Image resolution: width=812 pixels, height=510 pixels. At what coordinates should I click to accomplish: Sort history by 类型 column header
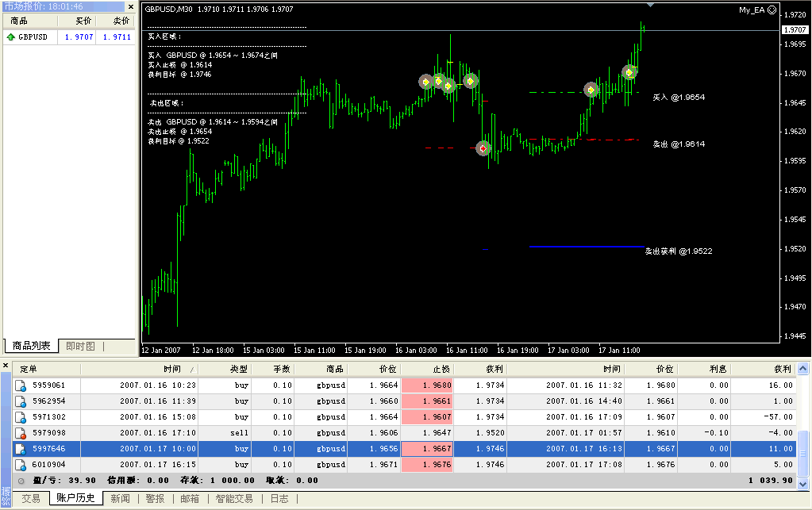pyautogui.click(x=224, y=370)
